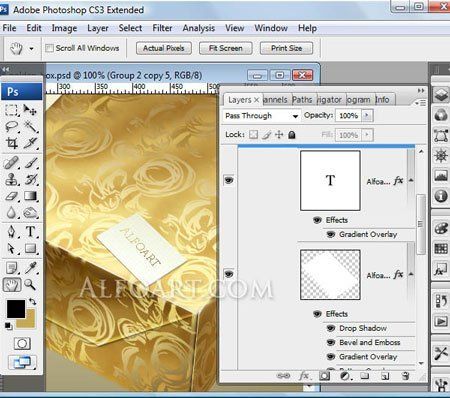
Task: Open Layers panel options menu
Action: pos(421,103)
